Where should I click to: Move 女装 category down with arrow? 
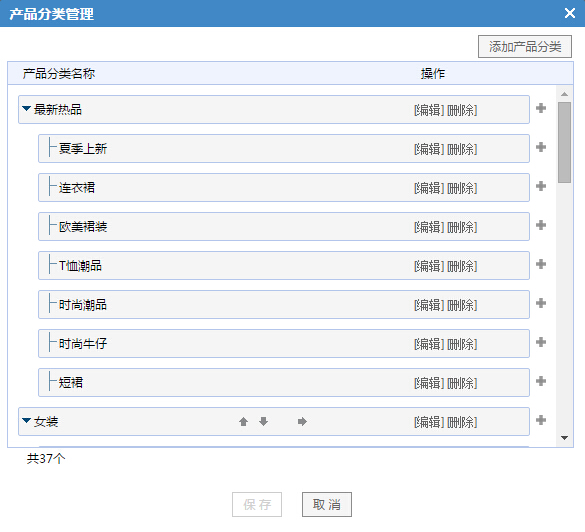pos(263,422)
